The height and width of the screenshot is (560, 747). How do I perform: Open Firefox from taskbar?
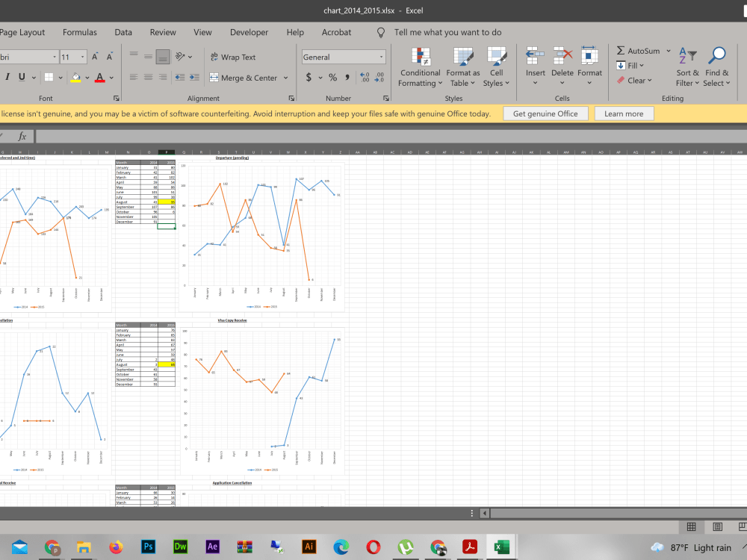116,547
